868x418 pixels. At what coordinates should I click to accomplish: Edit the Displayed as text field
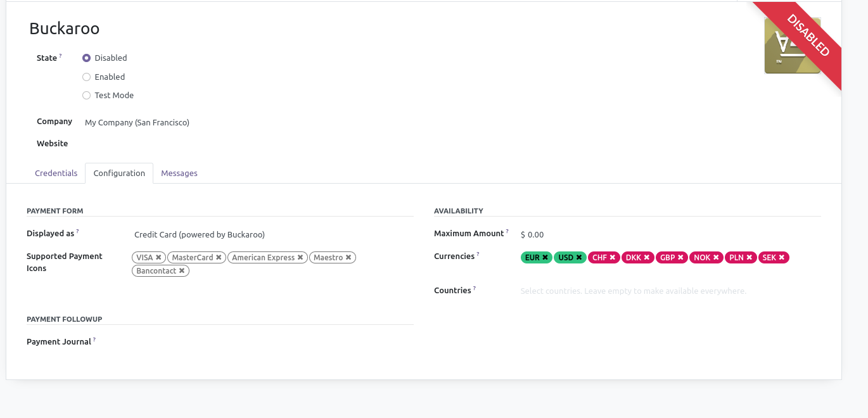[272, 234]
